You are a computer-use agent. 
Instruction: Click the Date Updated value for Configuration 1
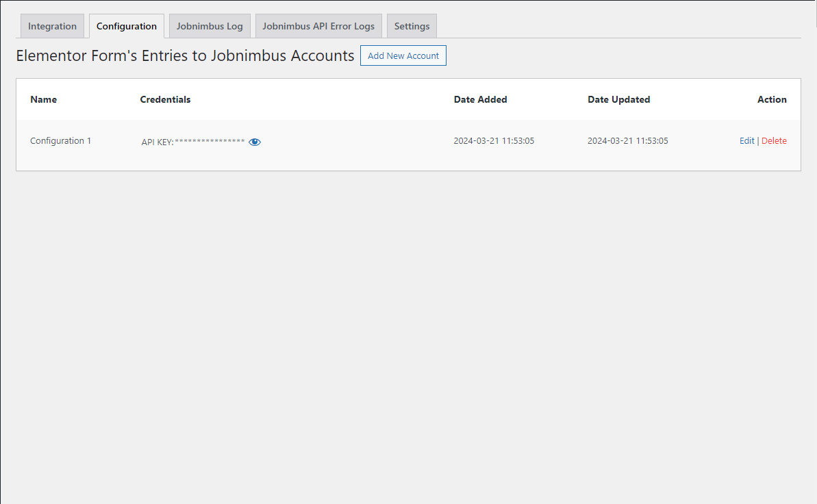pos(627,141)
